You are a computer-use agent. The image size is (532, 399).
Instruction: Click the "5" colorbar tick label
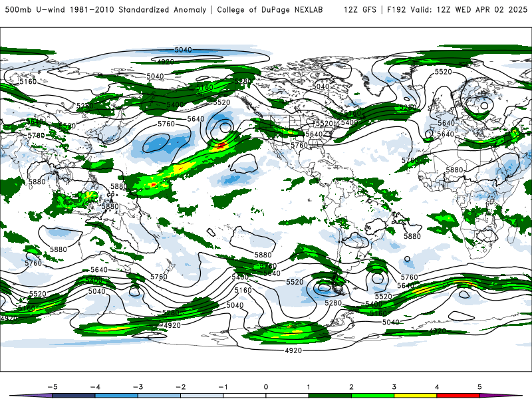click(479, 387)
